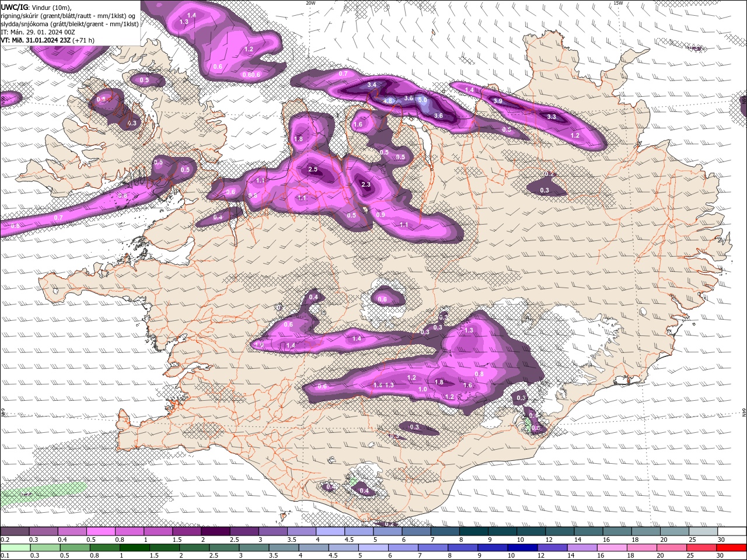
Task: Click the 3.9 snowfall value on the map
Action: (x=498, y=101)
